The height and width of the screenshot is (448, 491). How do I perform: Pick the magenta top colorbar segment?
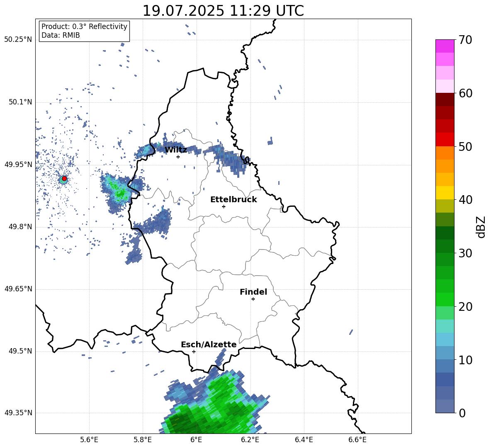(445, 46)
